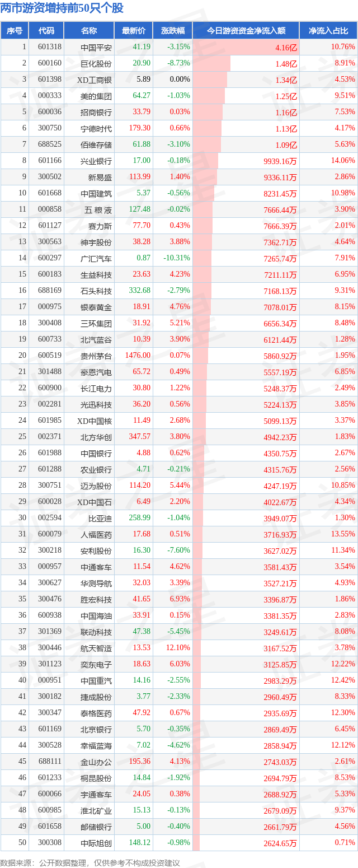
Task: Select stock name 幸福蓝海
Action: [96, 746]
